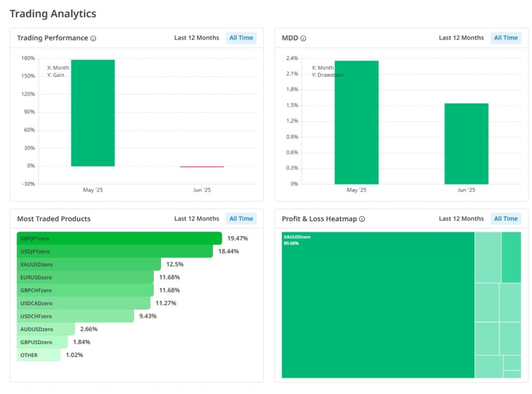The width and height of the screenshot is (532, 394).
Task: Select All Time in Trading Performance
Action: tap(241, 38)
